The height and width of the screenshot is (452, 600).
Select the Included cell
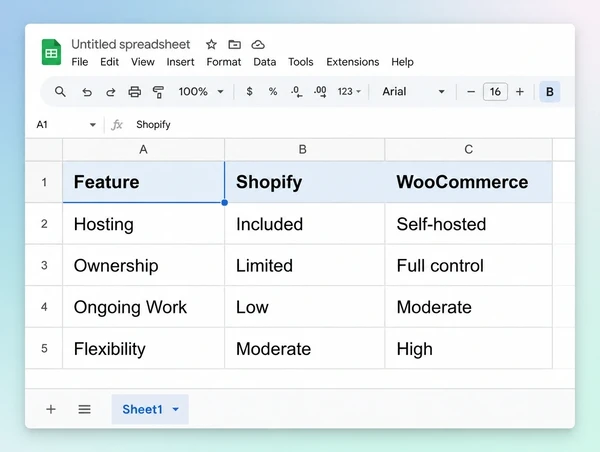(305, 224)
